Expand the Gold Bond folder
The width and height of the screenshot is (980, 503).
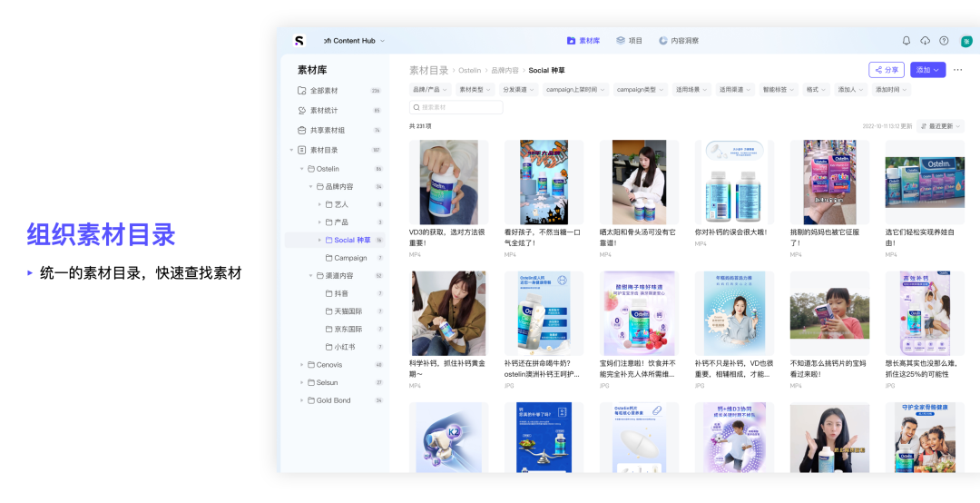point(301,400)
